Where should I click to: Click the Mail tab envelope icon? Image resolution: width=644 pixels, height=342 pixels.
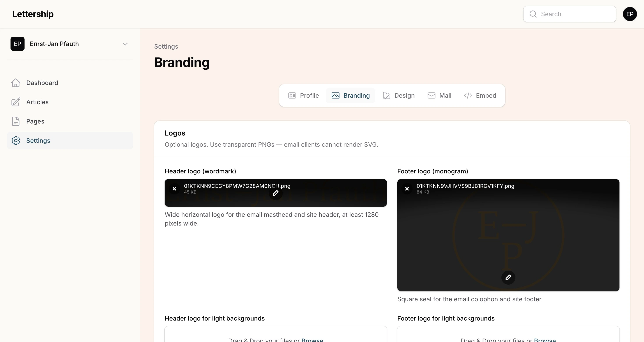[x=431, y=95]
